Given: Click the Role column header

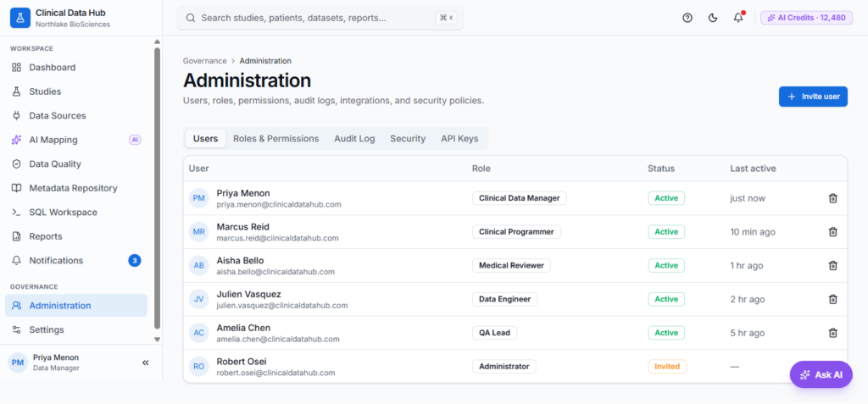Looking at the screenshot, I should pos(481,169).
